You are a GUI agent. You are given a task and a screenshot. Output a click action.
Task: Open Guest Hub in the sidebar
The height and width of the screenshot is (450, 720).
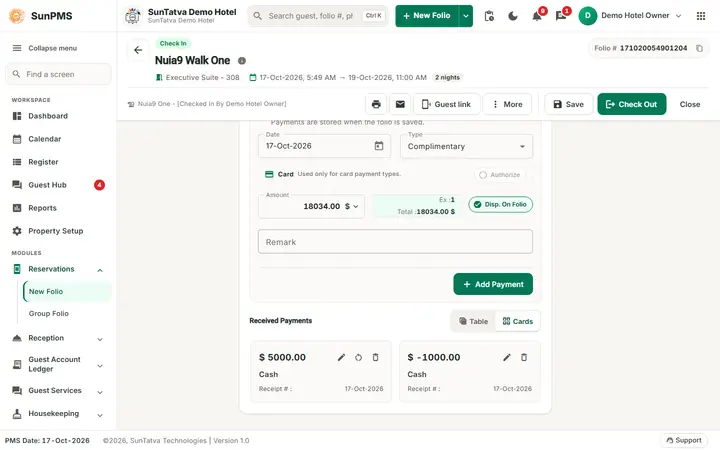click(x=58, y=185)
